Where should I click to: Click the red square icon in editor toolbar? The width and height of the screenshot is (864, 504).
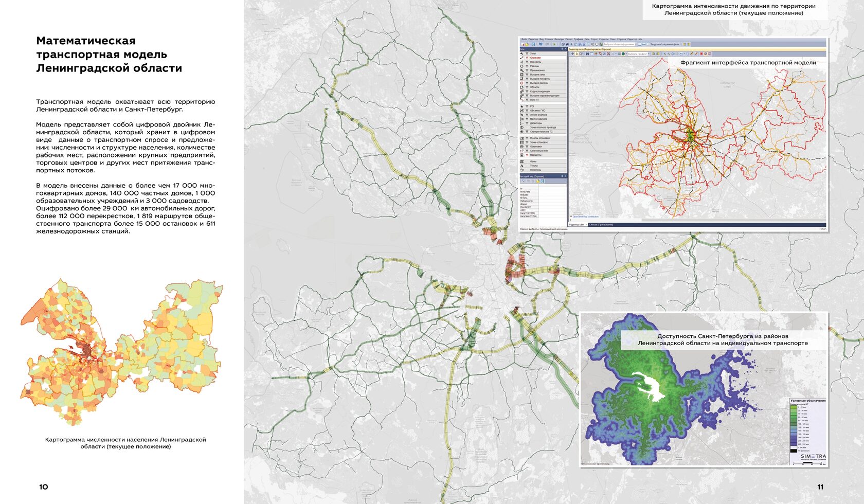point(701,53)
